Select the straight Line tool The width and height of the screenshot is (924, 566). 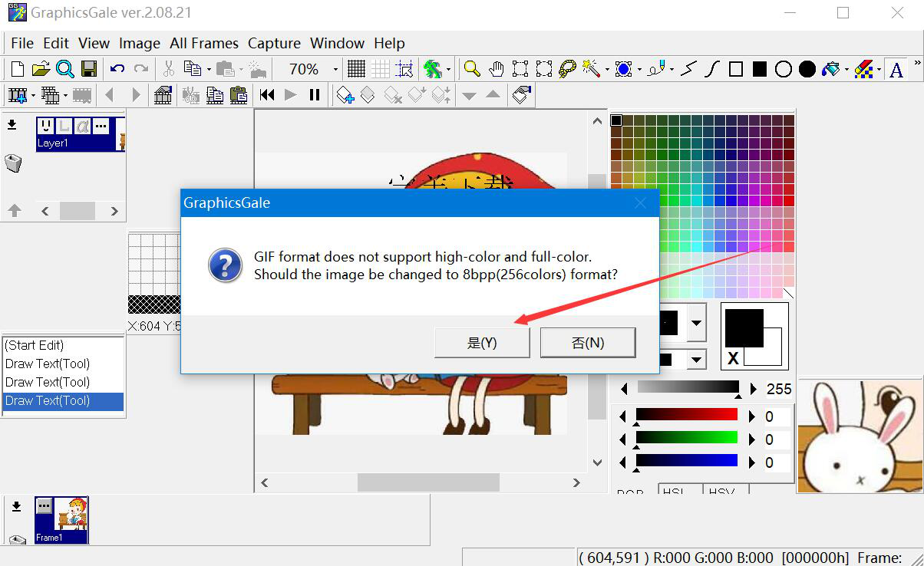(689, 70)
